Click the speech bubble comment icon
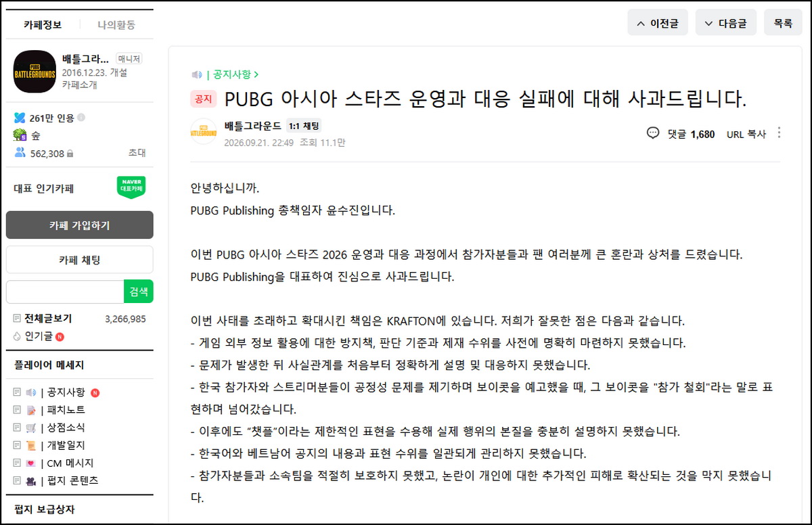 coord(653,133)
